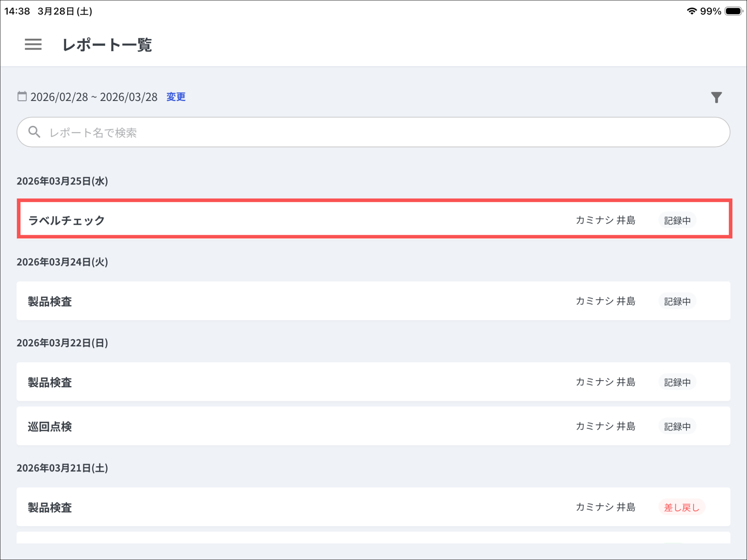Click the 変更 link to change dates

click(176, 97)
